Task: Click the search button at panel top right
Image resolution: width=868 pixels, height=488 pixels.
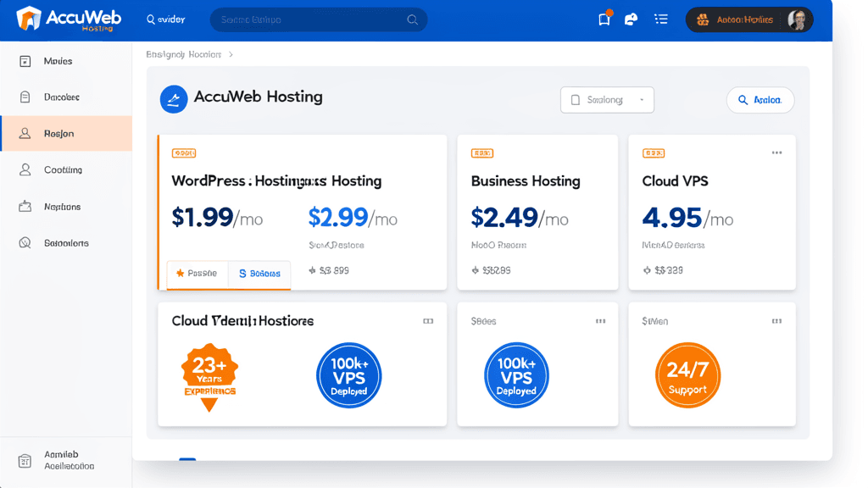Action: [760, 100]
